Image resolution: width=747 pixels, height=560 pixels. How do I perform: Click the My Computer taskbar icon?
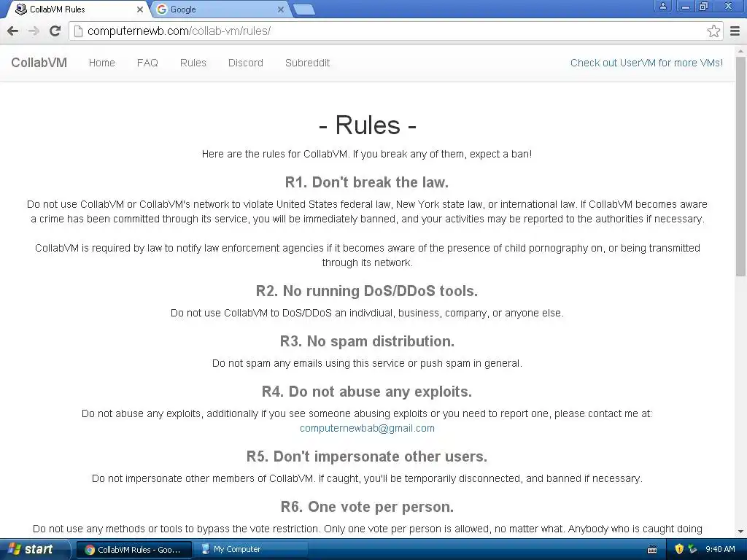205,549
